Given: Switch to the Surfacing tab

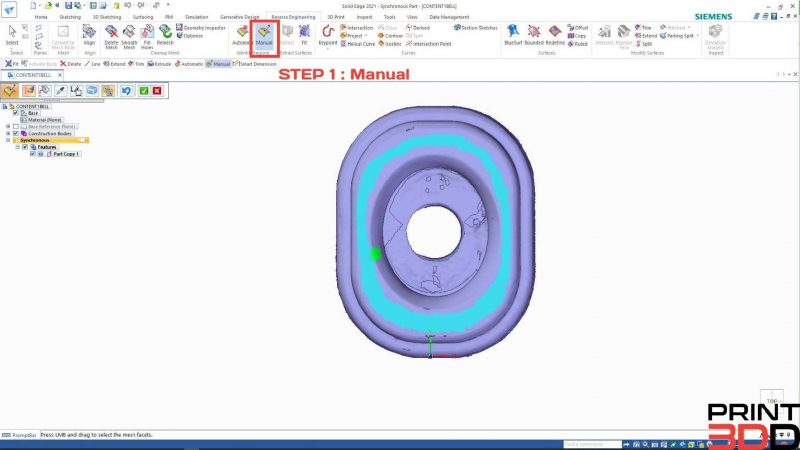Looking at the screenshot, I should (143, 17).
